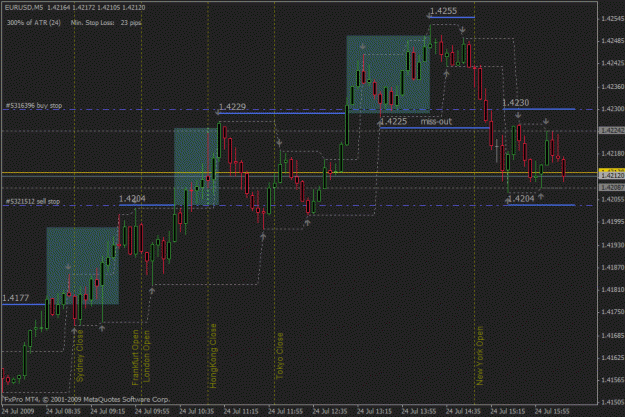Select the #5321512 sell stop order label
625x417 pixels.
click(x=33, y=202)
